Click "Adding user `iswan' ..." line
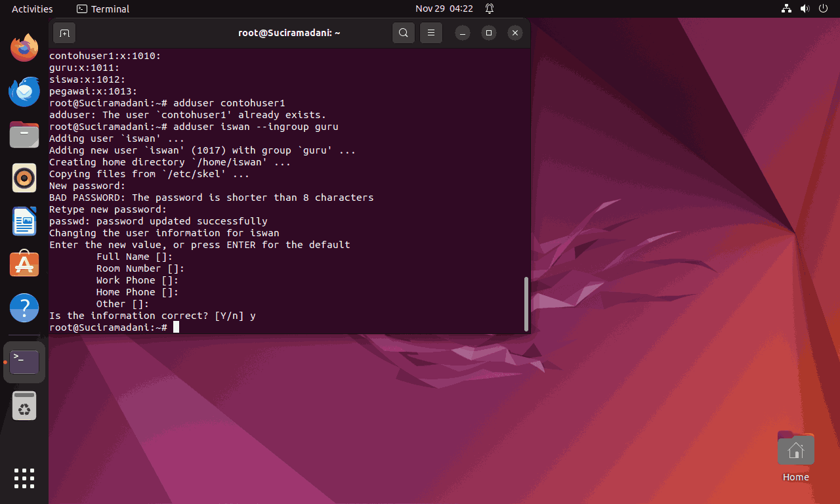This screenshot has width=840, height=504. (x=117, y=138)
